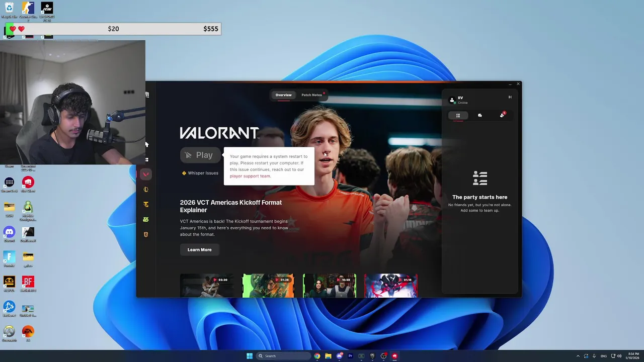Open Discord from the taskbar
Image resolution: width=644 pixels, height=362 pixels.
[339, 356]
